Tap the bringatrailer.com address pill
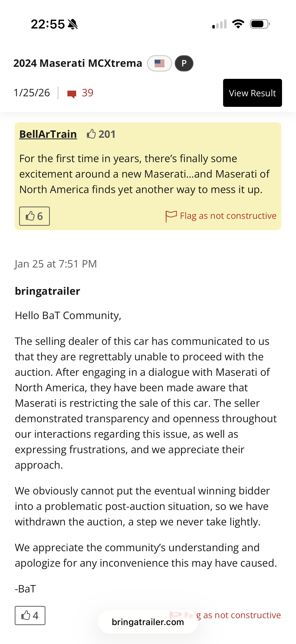296x644 pixels. [148, 622]
